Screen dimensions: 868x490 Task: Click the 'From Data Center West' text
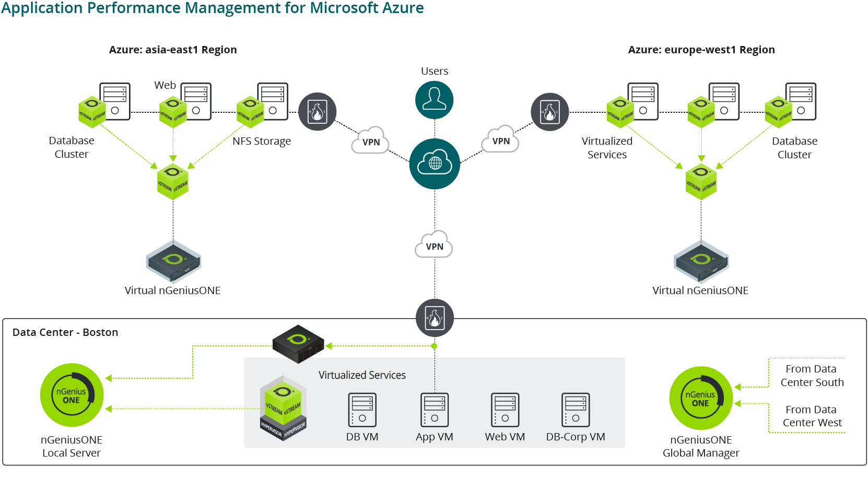point(812,416)
